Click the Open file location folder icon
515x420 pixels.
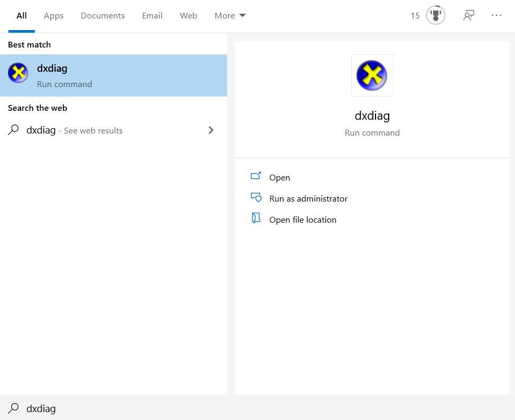point(256,218)
